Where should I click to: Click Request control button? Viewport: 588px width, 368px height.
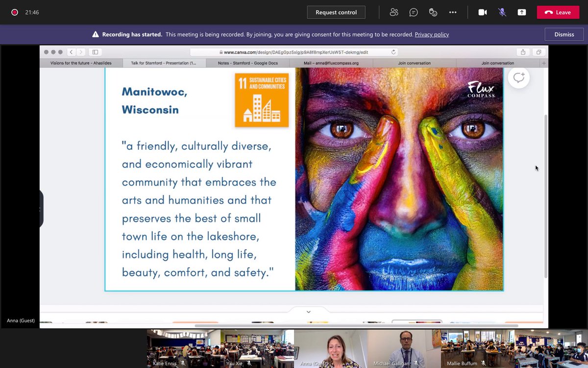click(x=336, y=12)
